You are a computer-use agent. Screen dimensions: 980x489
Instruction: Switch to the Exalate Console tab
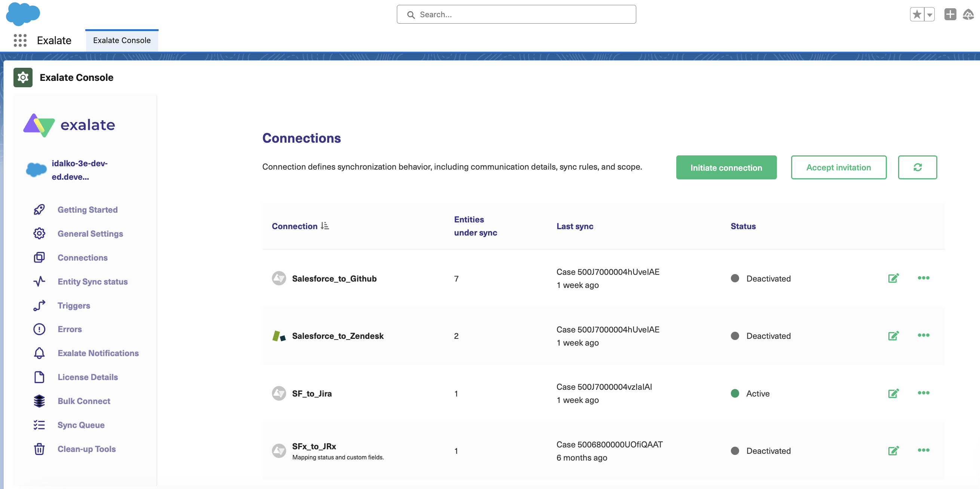122,40
